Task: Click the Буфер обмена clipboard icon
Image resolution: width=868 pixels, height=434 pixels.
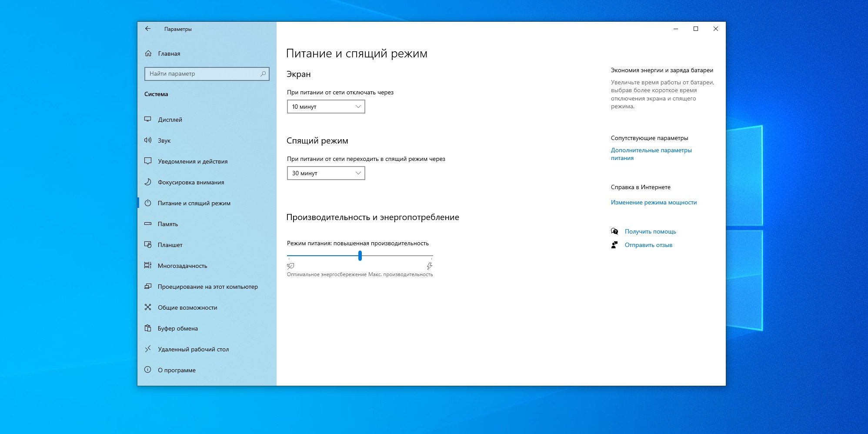Action: (x=148, y=328)
